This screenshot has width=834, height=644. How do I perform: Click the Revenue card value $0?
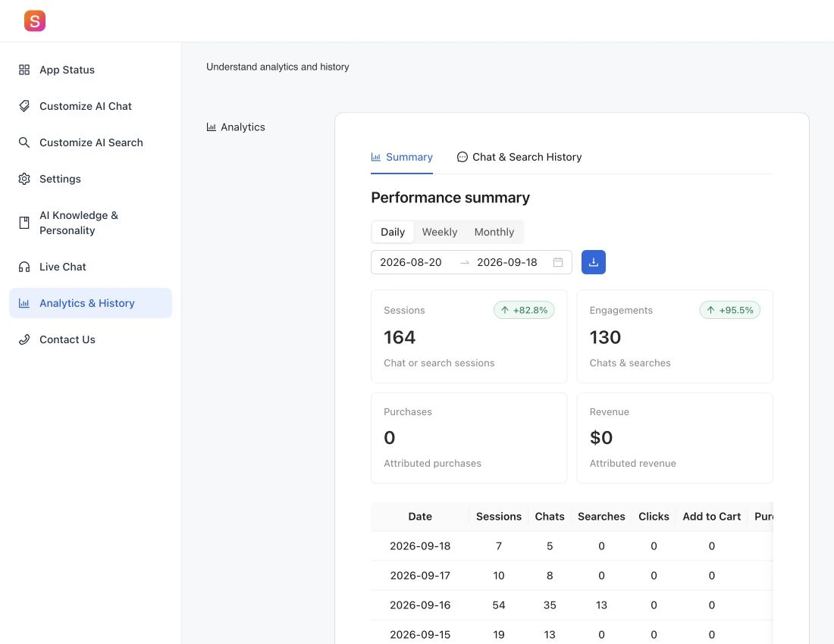pyautogui.click(x=601, y=438)
